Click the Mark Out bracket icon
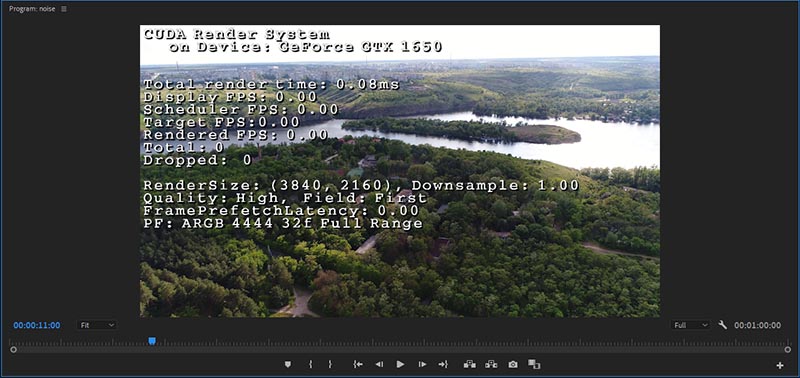The image size is (800, 378). point(330,364)
